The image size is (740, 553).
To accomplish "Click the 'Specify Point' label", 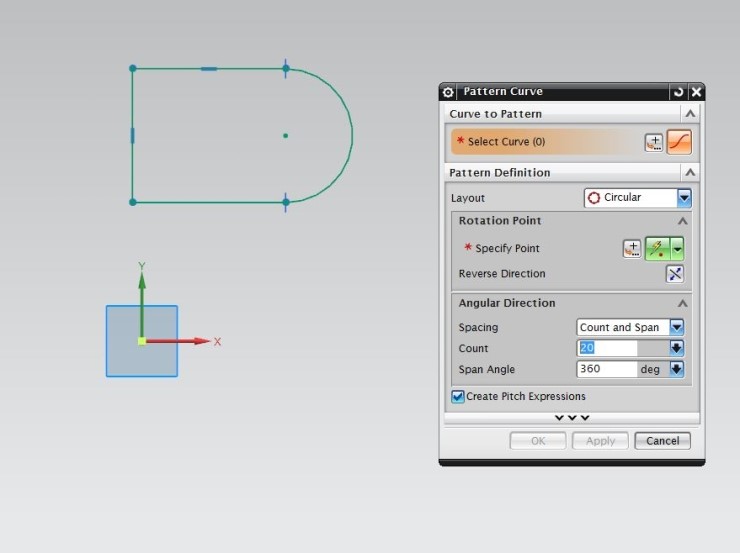I will coord(507,248).
